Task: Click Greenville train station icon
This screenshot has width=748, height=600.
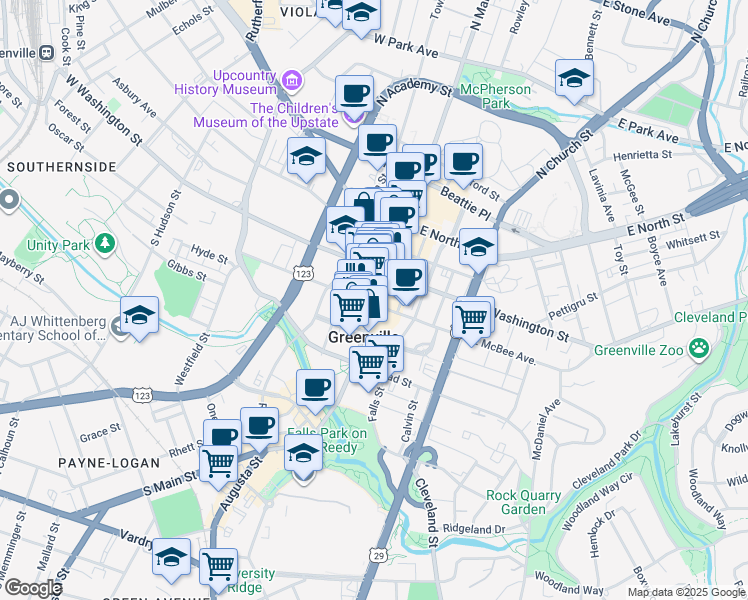Action: 47,52
